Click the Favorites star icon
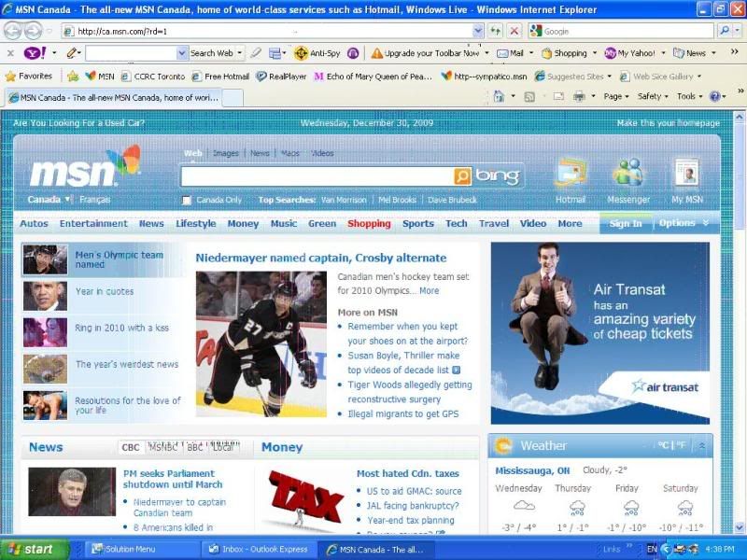 10,77
